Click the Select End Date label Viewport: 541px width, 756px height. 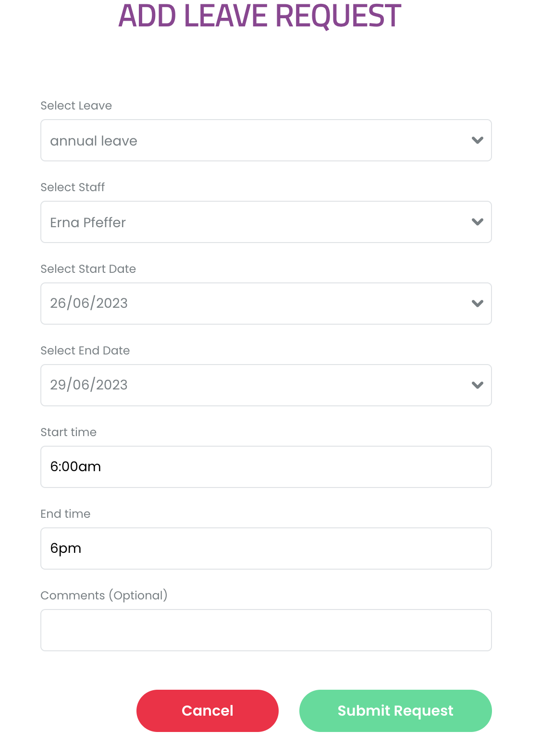coord(85,351)
